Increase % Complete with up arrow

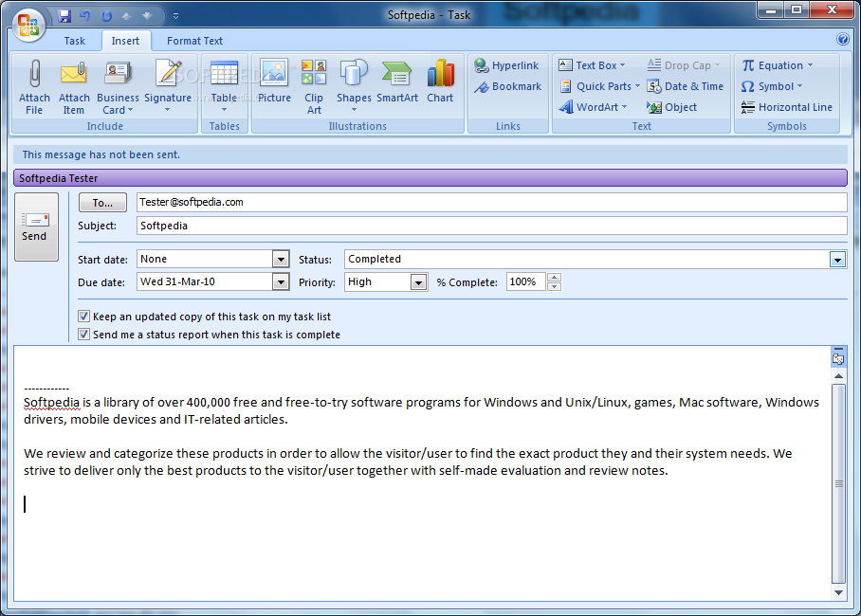554,278
